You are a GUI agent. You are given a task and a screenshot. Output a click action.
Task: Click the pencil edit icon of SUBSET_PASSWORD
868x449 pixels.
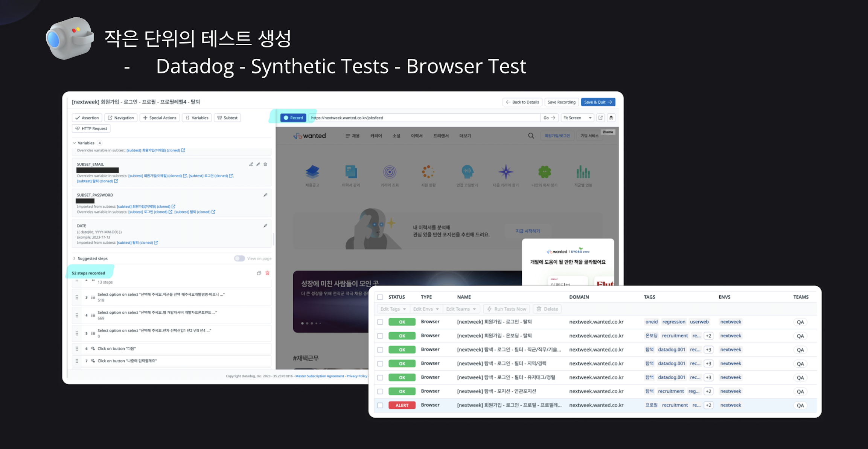(x=265, y=195)
